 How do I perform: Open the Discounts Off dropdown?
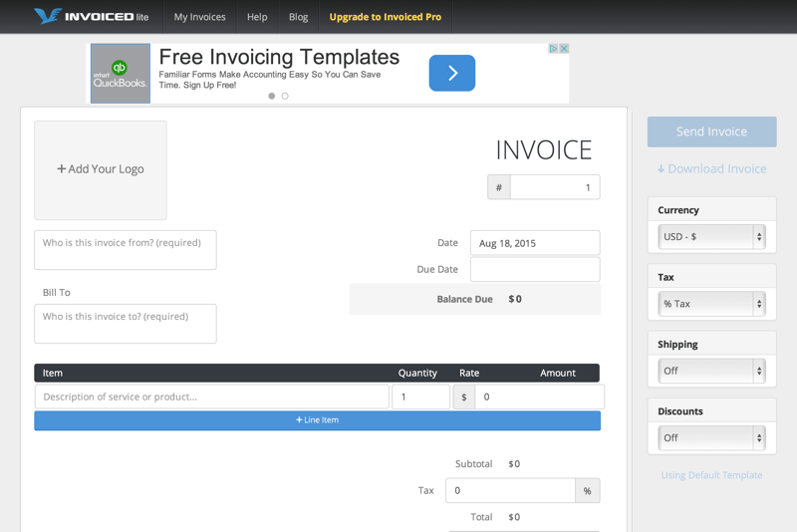point(711,438)
